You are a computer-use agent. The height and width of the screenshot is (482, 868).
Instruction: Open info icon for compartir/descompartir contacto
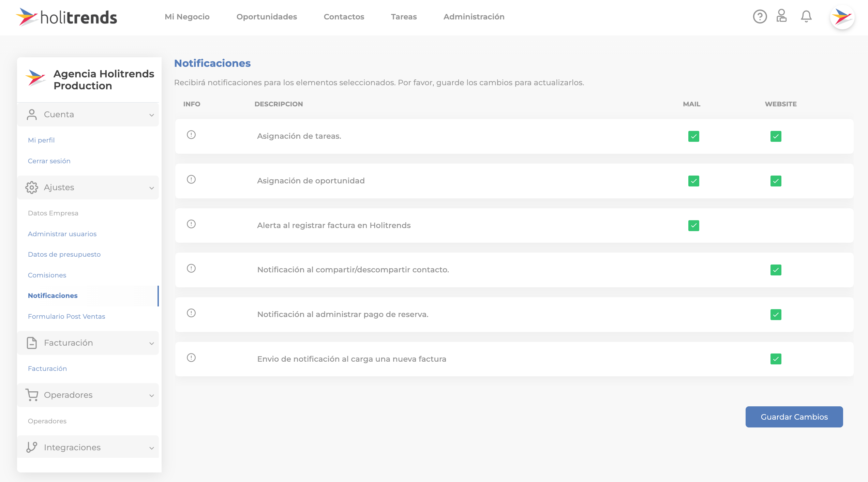click(191, 268)
